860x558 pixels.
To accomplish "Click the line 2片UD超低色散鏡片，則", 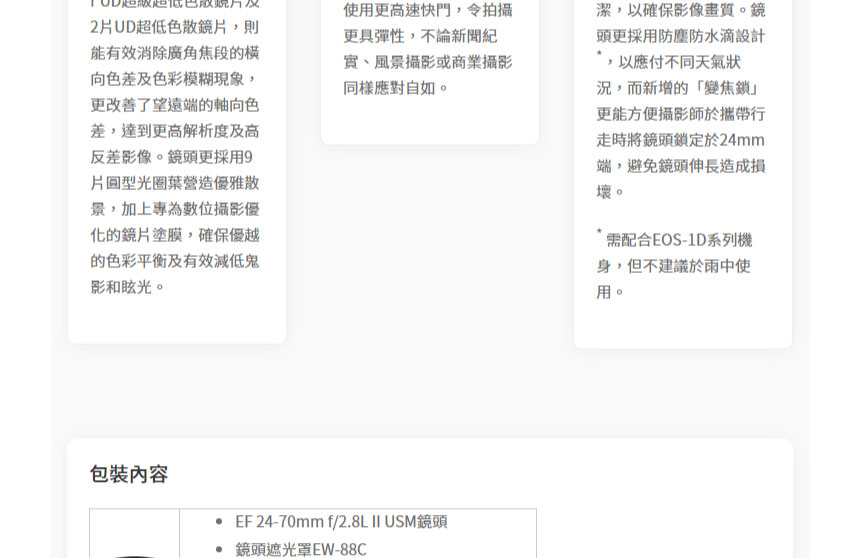I will (x=174, y=27).
